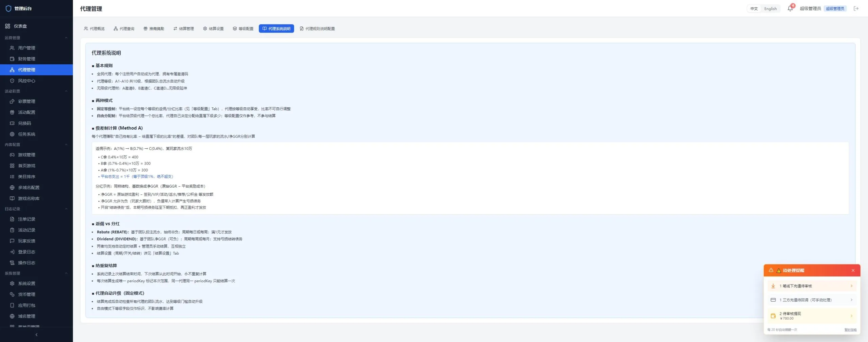Open 彩票管理 in sidebar

[36, 101]
